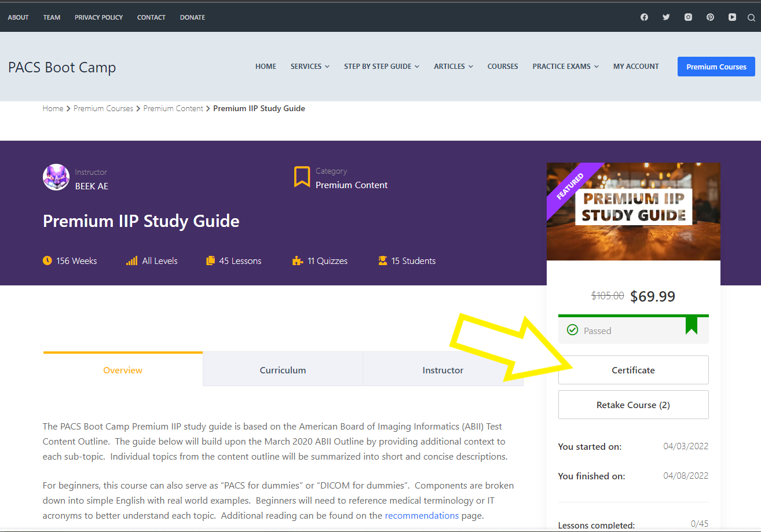Open the Facebook social icon

644,17
